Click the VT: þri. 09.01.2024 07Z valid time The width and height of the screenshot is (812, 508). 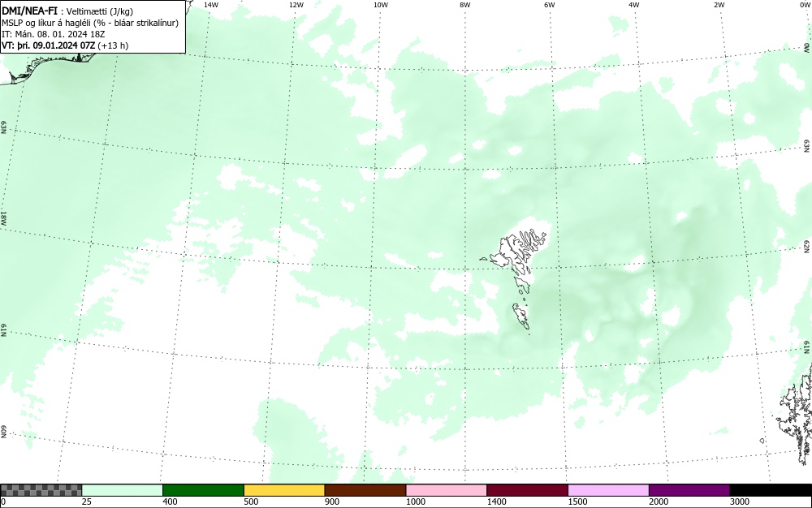49,45
